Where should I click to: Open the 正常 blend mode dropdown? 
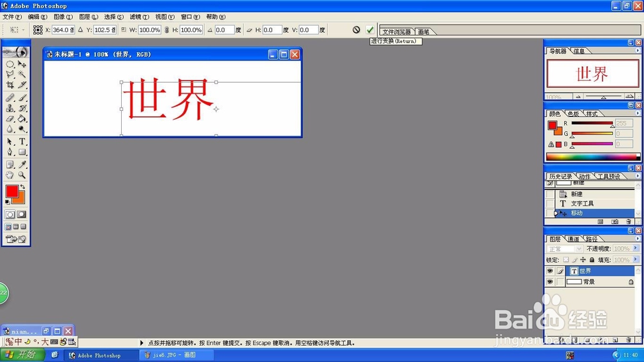[x=564, y=249]
